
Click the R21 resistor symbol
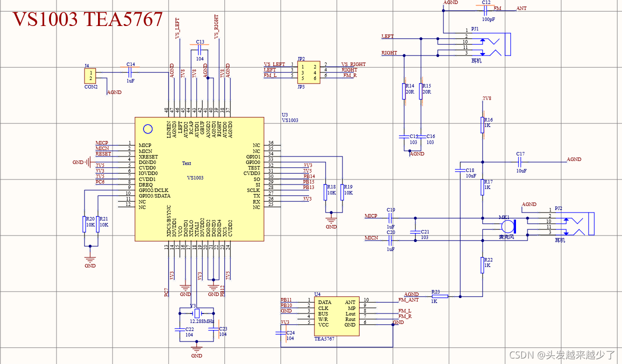pos(97,224)
